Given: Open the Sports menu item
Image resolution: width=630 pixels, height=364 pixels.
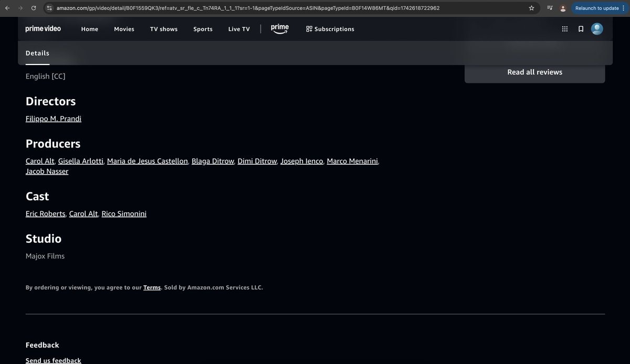Looking at the screenshot, I should [203, 29].
